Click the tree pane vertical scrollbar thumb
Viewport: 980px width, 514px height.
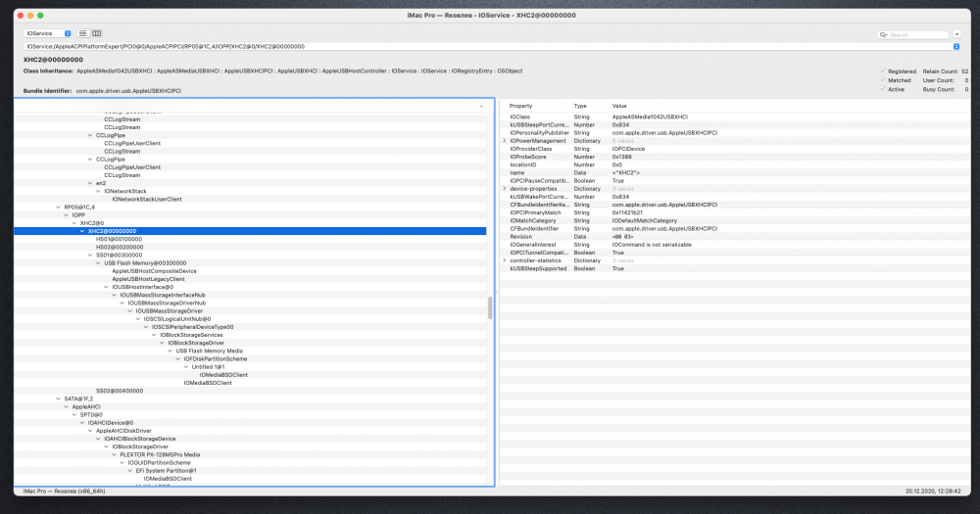(490, 307)
